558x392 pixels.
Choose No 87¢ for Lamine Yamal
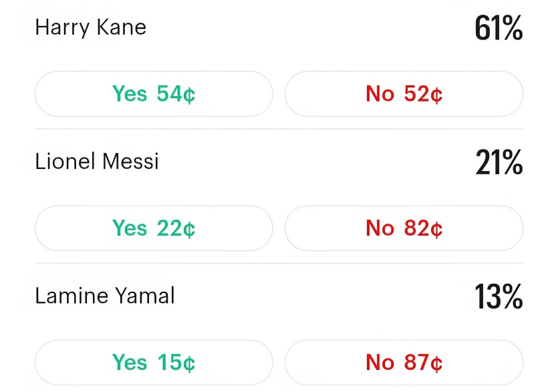(x=404, y=363)
